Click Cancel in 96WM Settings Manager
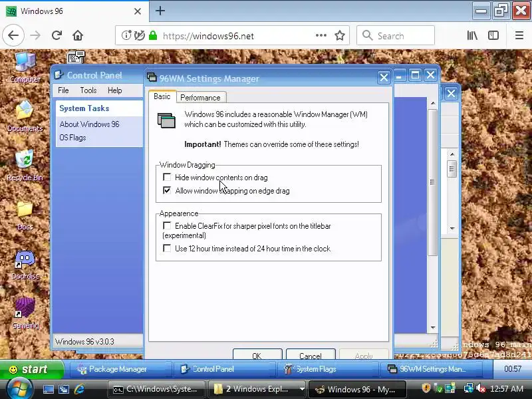 click(x=311, y=354)
